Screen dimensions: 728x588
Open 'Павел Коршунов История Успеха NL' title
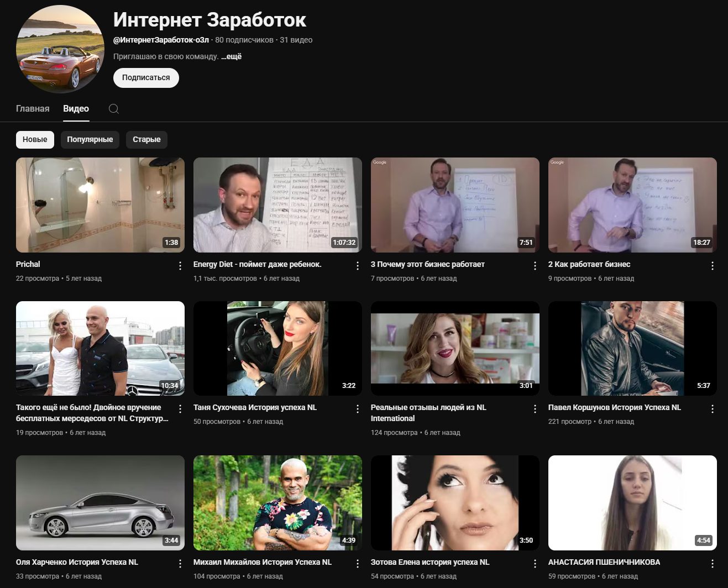pos(615,407)
